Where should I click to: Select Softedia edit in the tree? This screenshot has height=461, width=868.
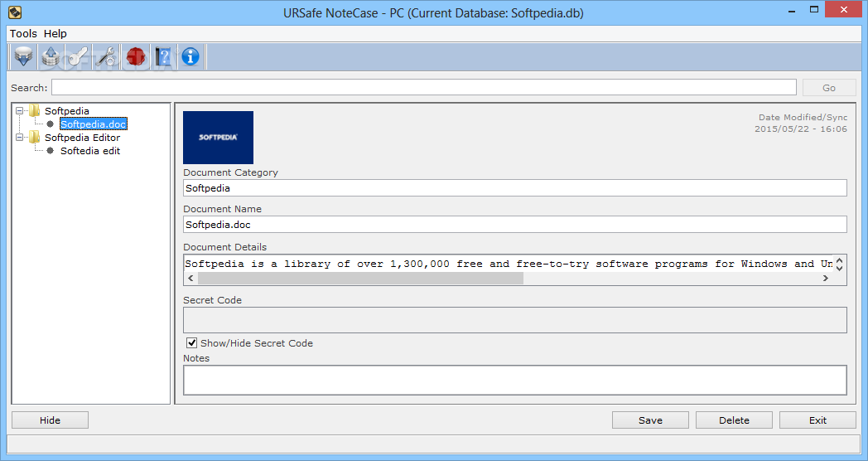click(x=90, y=151)
